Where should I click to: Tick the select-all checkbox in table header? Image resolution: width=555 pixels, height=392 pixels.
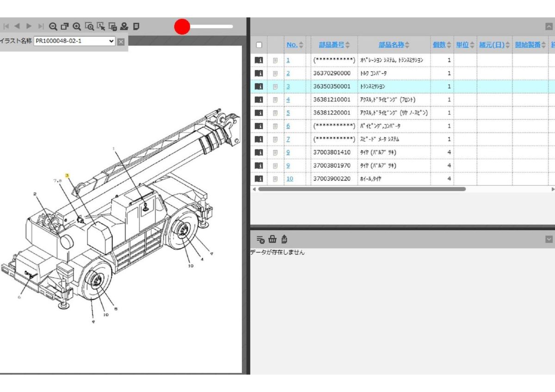259,45
